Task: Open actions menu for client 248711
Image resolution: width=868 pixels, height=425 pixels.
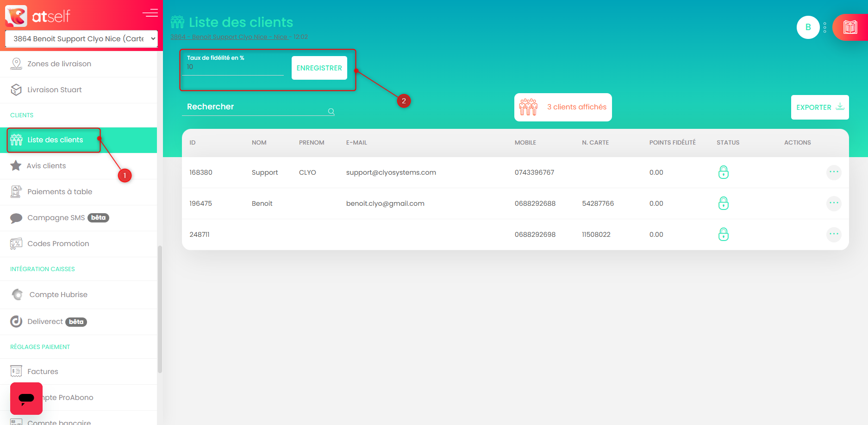Action: click(833, 234)
